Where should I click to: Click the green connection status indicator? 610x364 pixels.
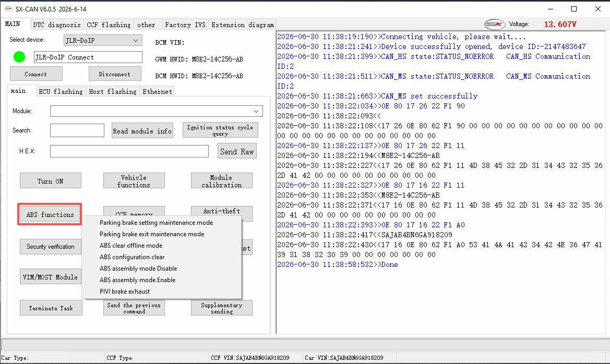[x=19, y=57]
